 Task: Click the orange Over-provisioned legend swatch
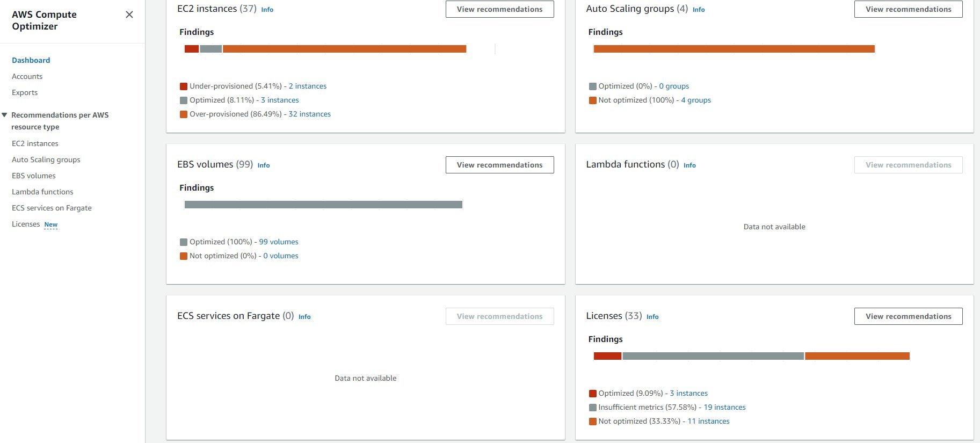click(184, 114)
